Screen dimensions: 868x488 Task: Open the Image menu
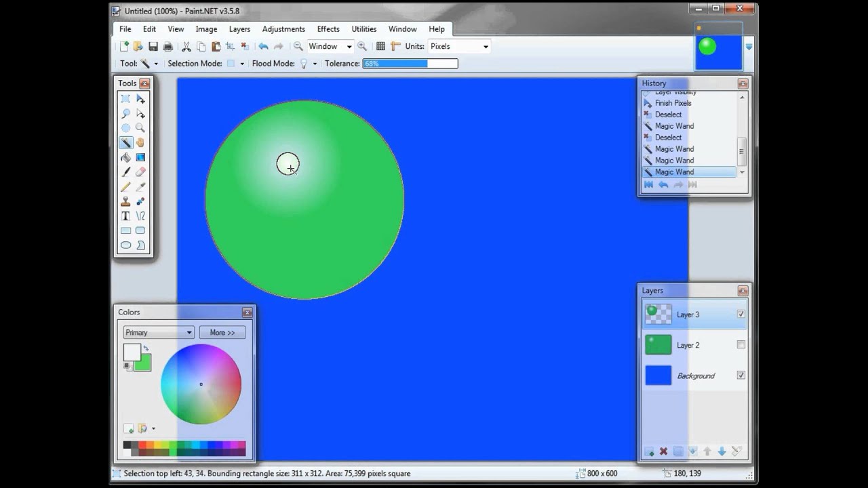206,29
